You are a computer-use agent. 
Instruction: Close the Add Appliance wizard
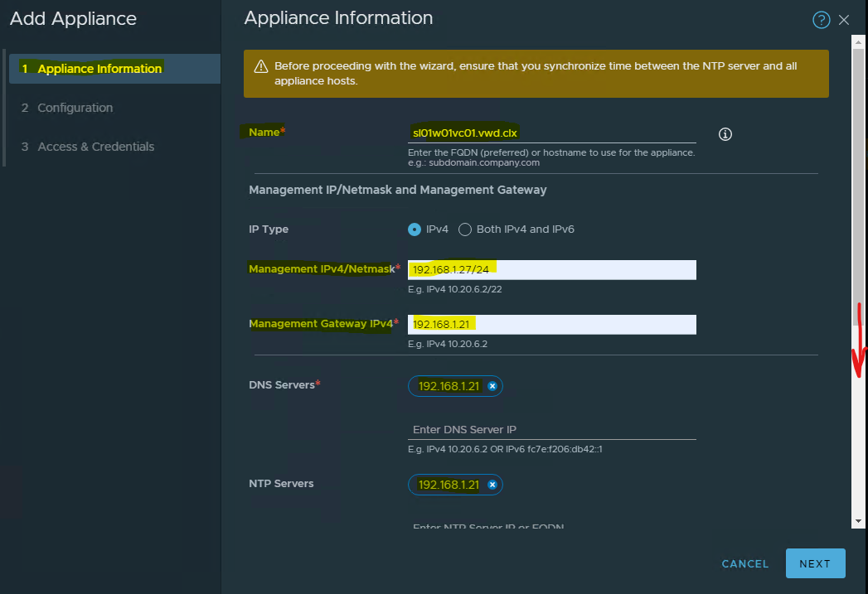pyautogui.click(x=844, y=20)
